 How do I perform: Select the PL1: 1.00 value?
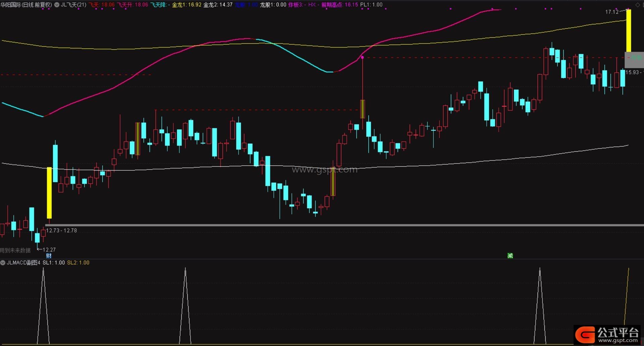click(371, 5)
